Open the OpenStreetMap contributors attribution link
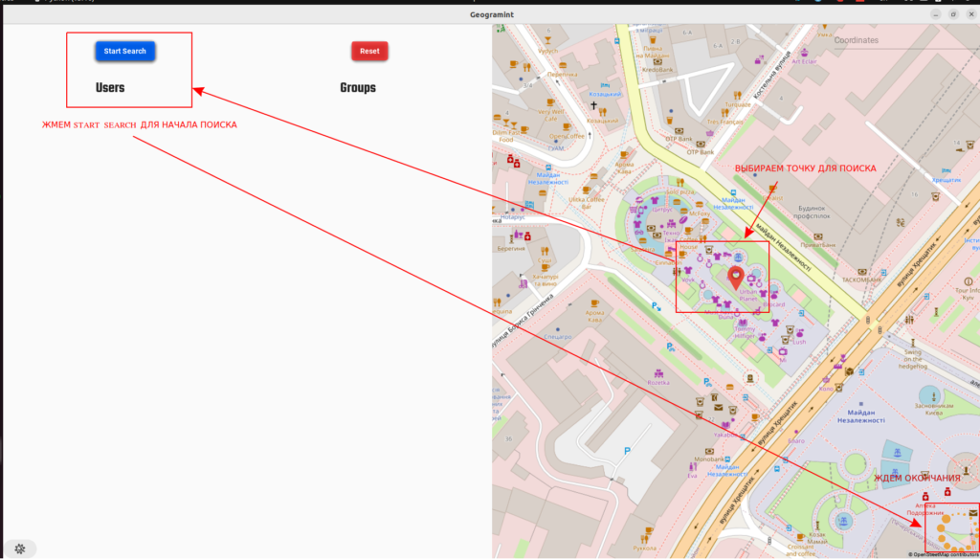980x560 pixels. point(944,554)
